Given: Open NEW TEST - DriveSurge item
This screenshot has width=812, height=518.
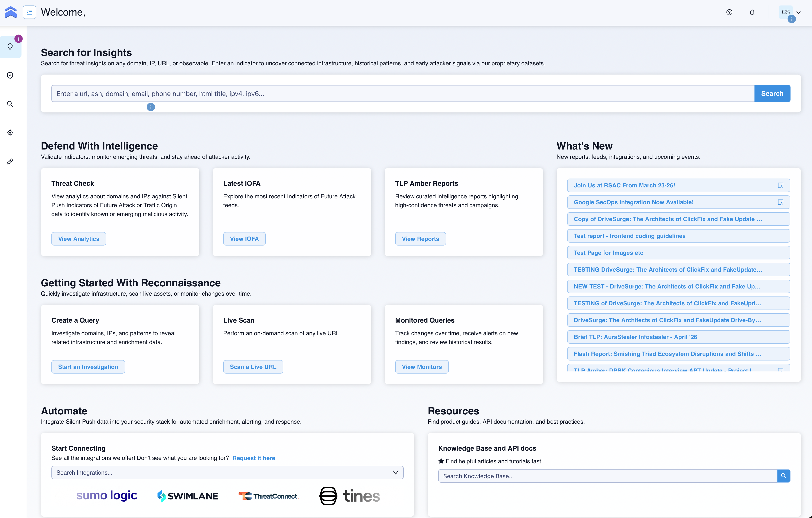Looking at the screenshot, I should tap(678, 286).
